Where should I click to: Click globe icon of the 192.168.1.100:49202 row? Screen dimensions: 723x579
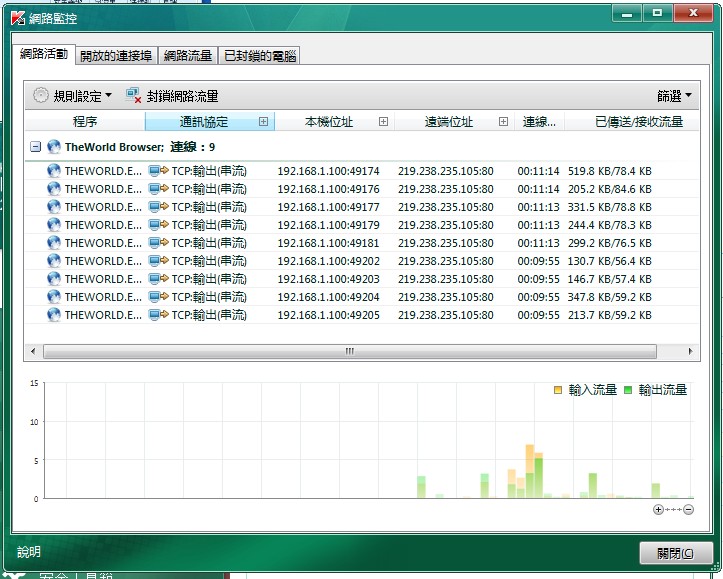(x=54, y=261)
